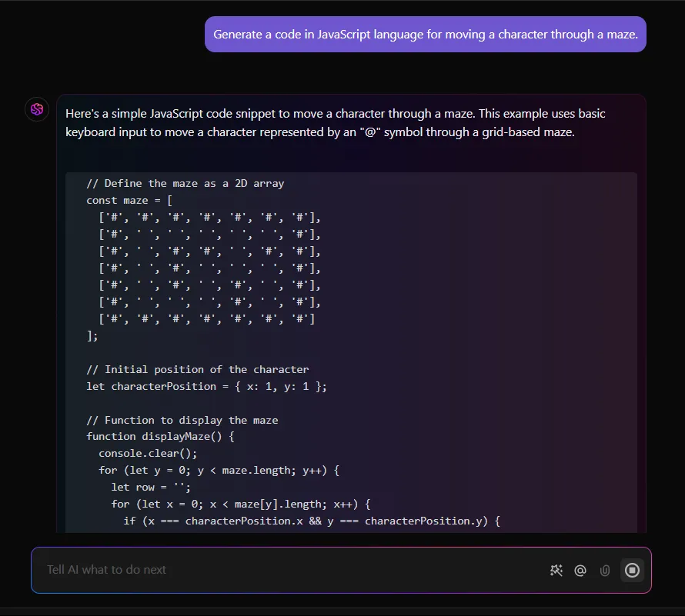Click the purple user prompt message bubble
This screenshot has width=685, height=616.
(426, 34)
